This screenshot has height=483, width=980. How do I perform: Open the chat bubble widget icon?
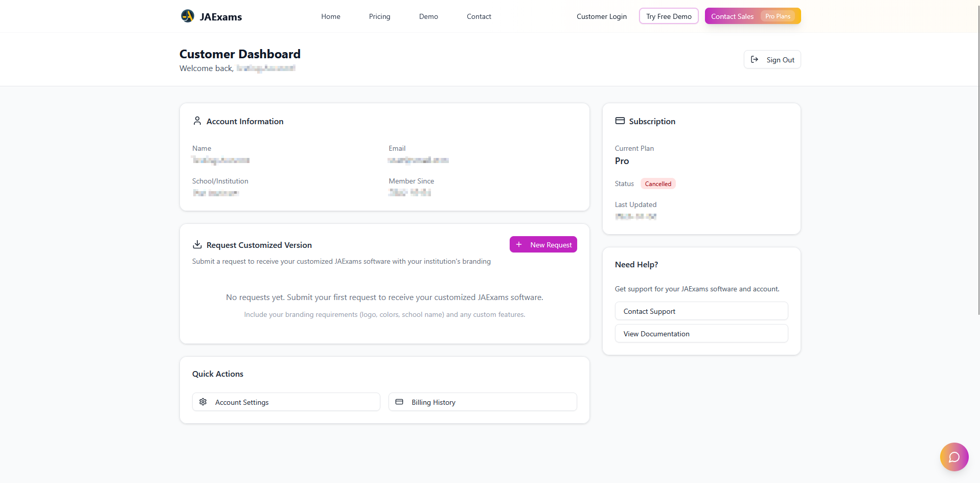click(954, 457)
